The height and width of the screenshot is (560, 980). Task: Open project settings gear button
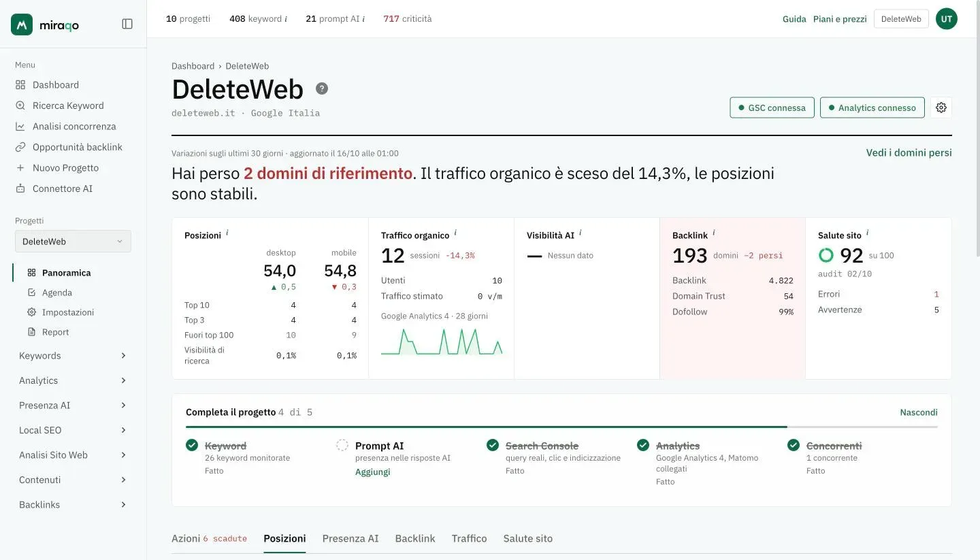941,108
